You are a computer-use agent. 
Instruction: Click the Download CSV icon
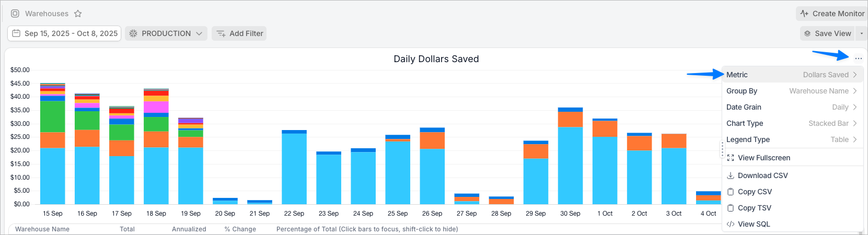click(x=731, y=175)
